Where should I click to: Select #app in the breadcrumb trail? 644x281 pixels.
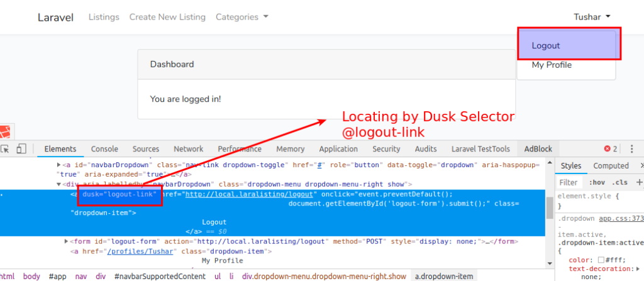[x=57, y=276]
